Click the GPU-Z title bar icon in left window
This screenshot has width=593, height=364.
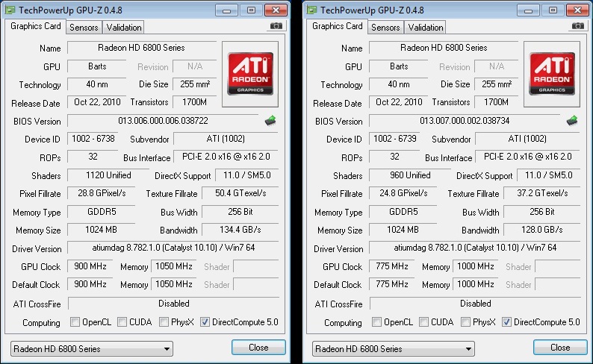pos(10,10)
